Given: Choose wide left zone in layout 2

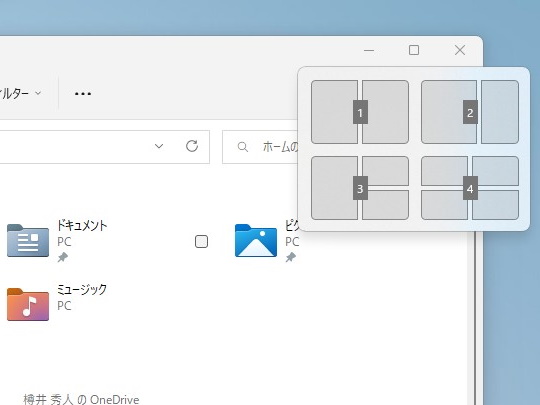Looking at the screenshot, I should pyautogui.click(x=449, y=112).
